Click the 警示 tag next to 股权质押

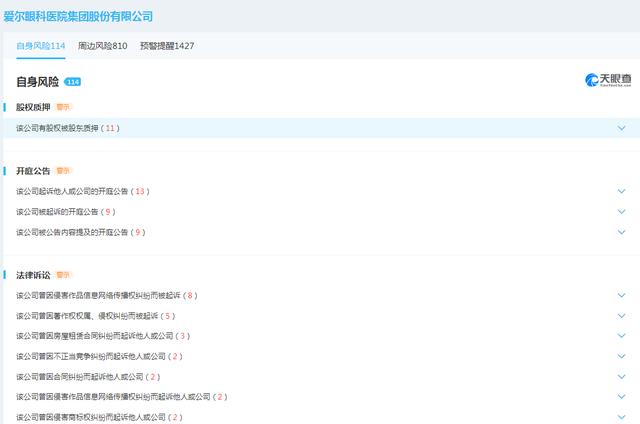click(63, 107)
